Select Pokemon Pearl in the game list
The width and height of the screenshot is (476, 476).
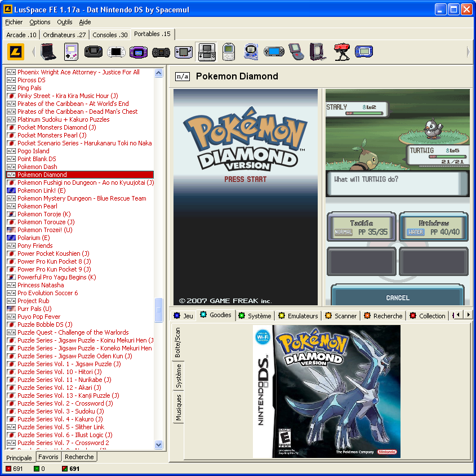tap(37, 206)
